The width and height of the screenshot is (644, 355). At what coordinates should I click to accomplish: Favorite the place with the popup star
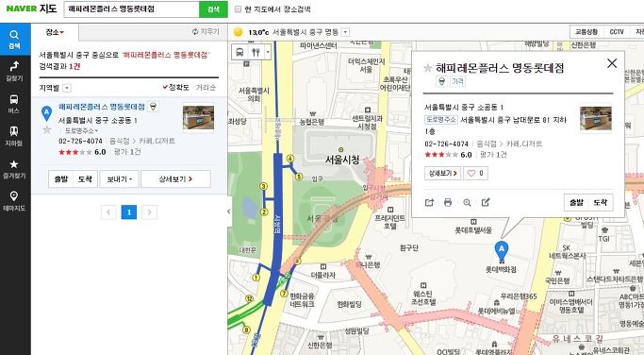pyautogui.click(x=428, y=68)
